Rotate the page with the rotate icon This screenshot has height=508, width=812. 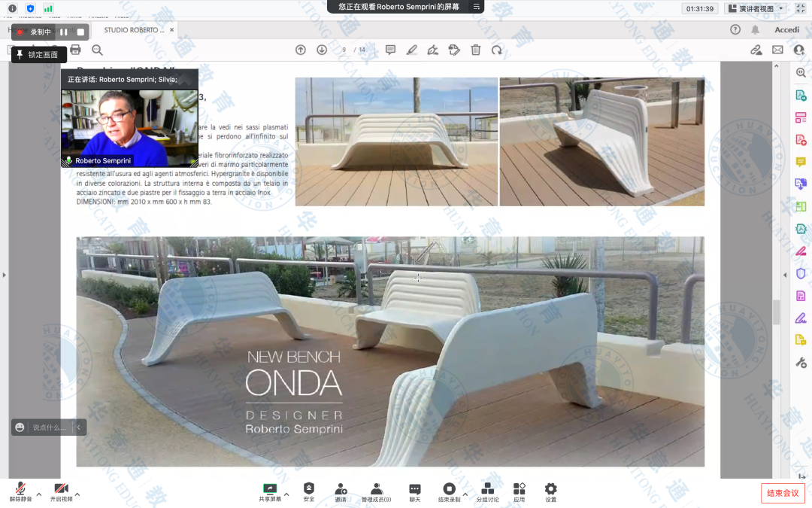tap(497, 50)
